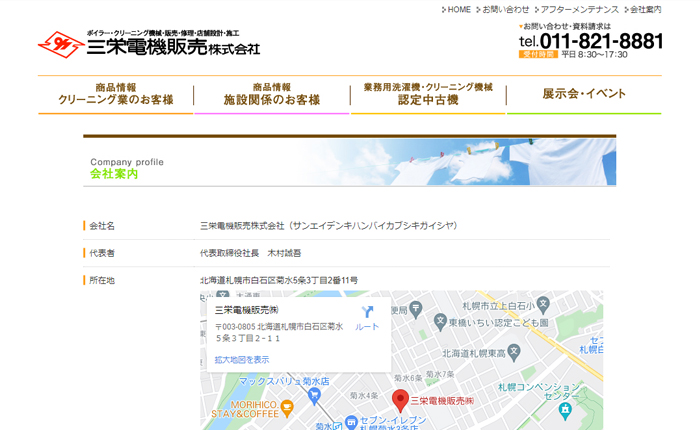Image resolution: width=700 pixels, height=430 pixels.
Task: Click the 東橋いちい認定こども園 school marker
Action: tap(440, 322)
